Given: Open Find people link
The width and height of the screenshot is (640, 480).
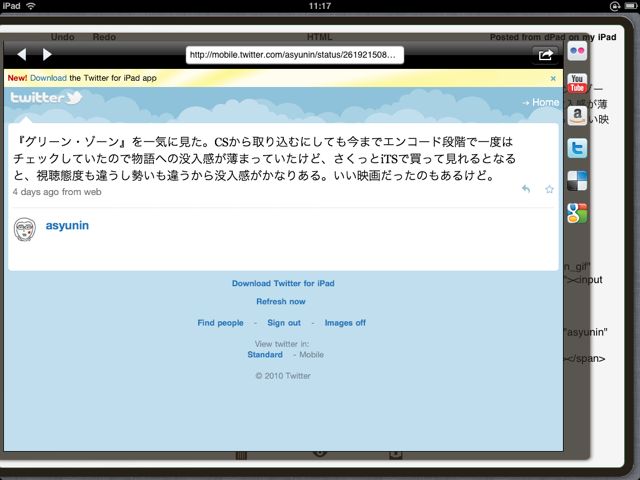Looking at the screenshot, I should tap(220, 323).
